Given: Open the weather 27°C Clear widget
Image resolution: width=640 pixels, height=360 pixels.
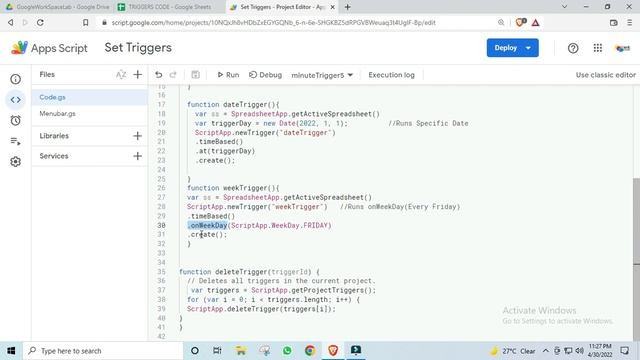Looking at the screenshot, I should pos(513,351).
